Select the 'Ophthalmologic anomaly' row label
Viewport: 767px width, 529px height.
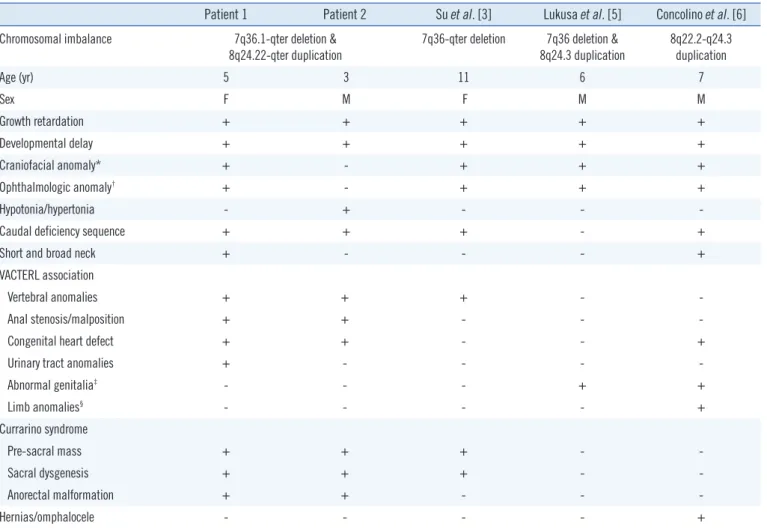point(57,187)
